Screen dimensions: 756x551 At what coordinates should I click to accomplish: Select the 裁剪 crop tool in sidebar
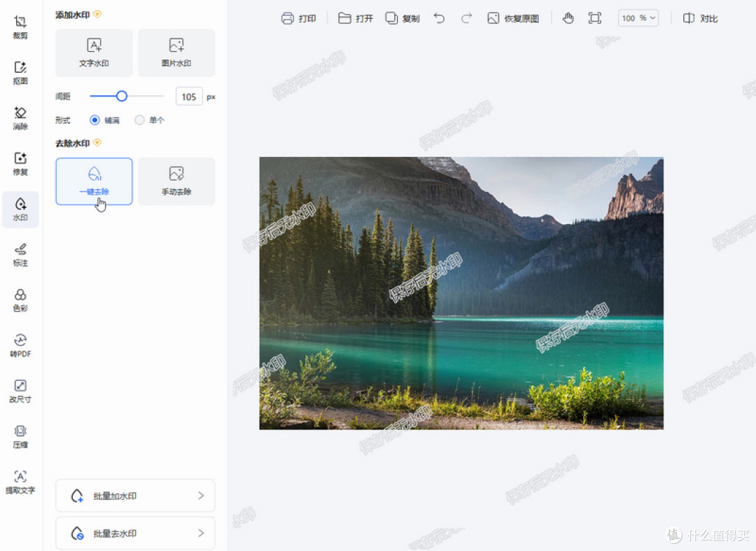[x=20, y=27]
